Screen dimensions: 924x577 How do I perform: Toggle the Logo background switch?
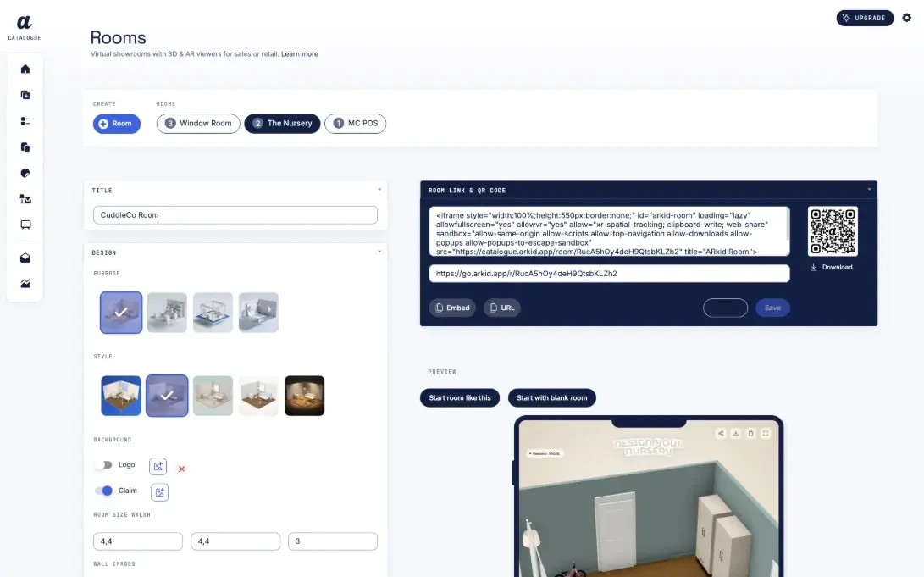(103, 465)
